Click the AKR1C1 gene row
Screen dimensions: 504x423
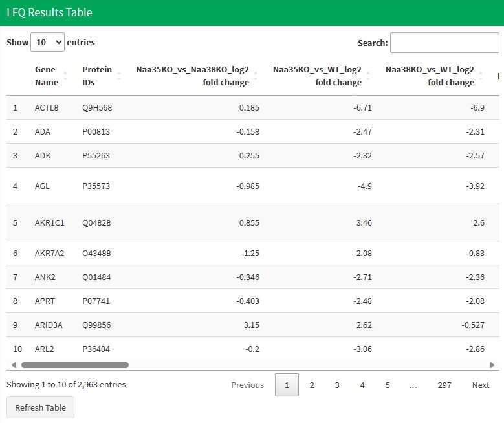click(x=49, y=222)
